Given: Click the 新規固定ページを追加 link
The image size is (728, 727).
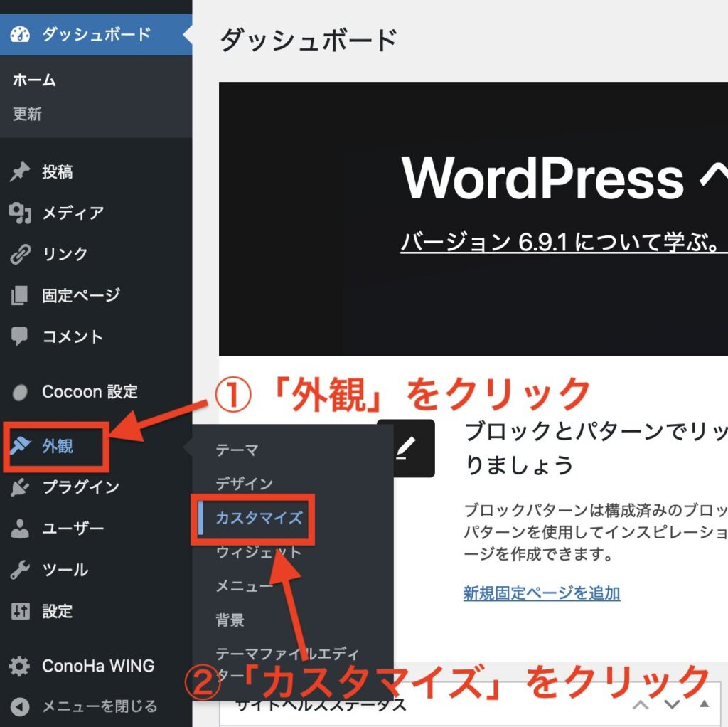Looking at the screenshot, I should click(x=542, y=593).
